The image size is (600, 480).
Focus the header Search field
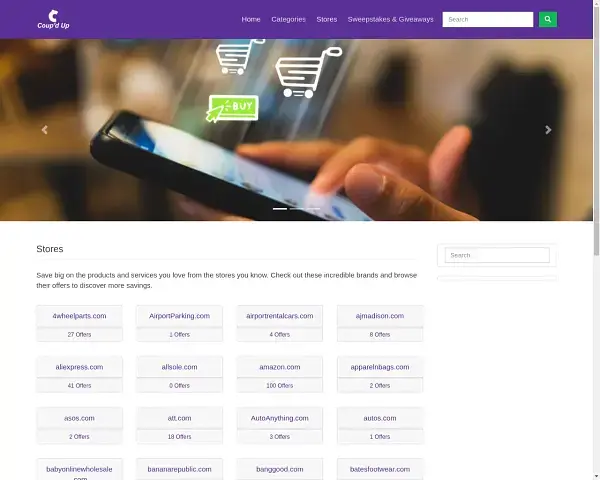[x=488, y=20]
